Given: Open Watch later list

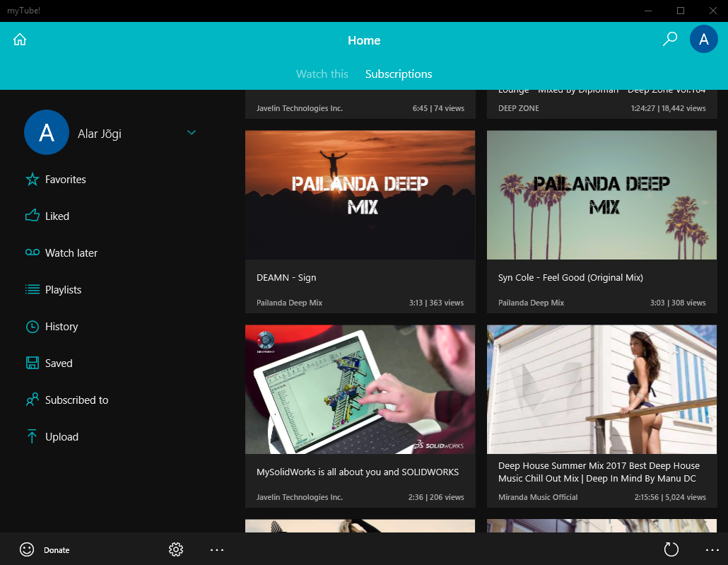Looking at the screenshot, I should (71, 252).
